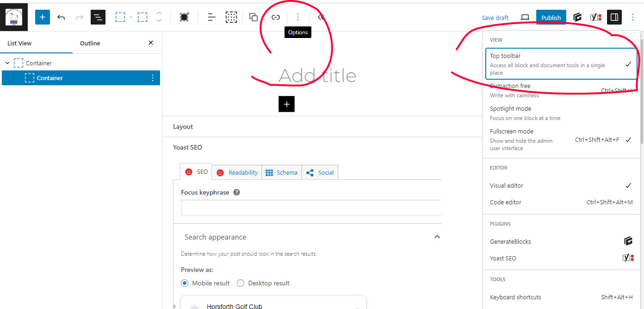
Task: Click the blue block inserter plus button
Action: coord(42,17)
